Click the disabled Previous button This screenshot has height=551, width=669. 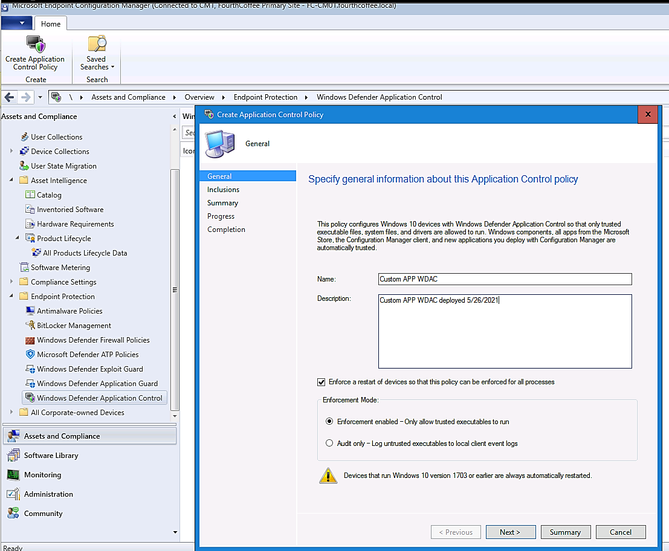tap(456, 532)
